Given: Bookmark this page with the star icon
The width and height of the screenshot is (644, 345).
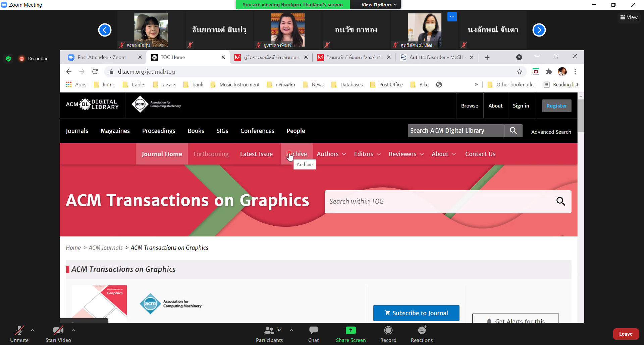Looking at the screenshot, I should tap(519, 71).
